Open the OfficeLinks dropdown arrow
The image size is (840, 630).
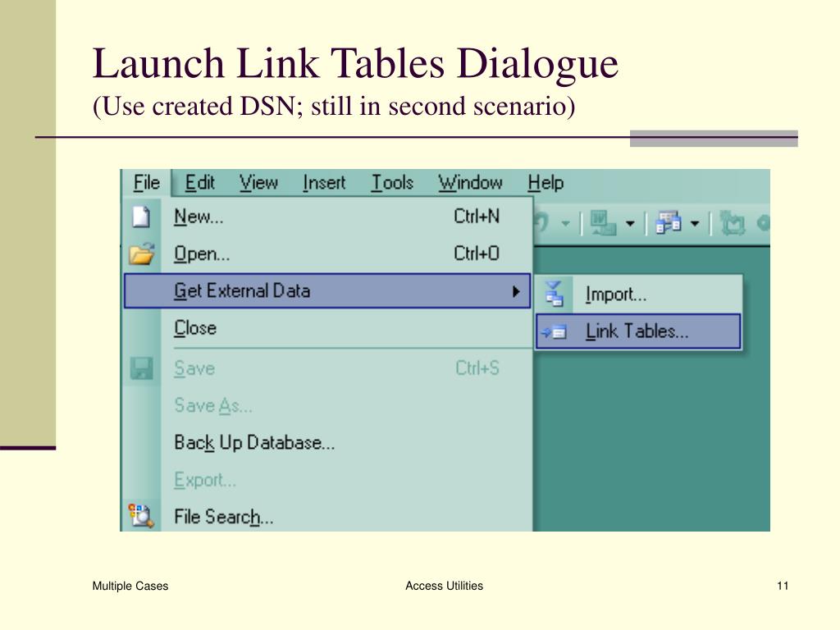tap(630, 223)
